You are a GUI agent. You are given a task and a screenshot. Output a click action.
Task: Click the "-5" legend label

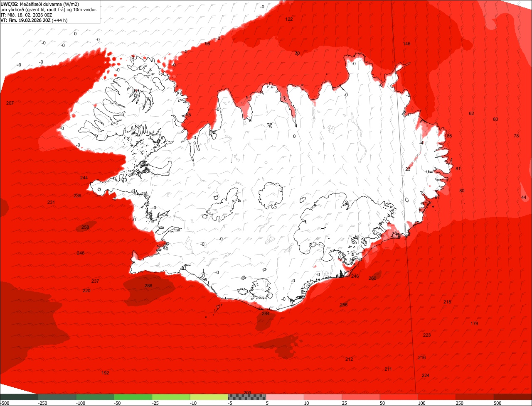click(231, 403)
